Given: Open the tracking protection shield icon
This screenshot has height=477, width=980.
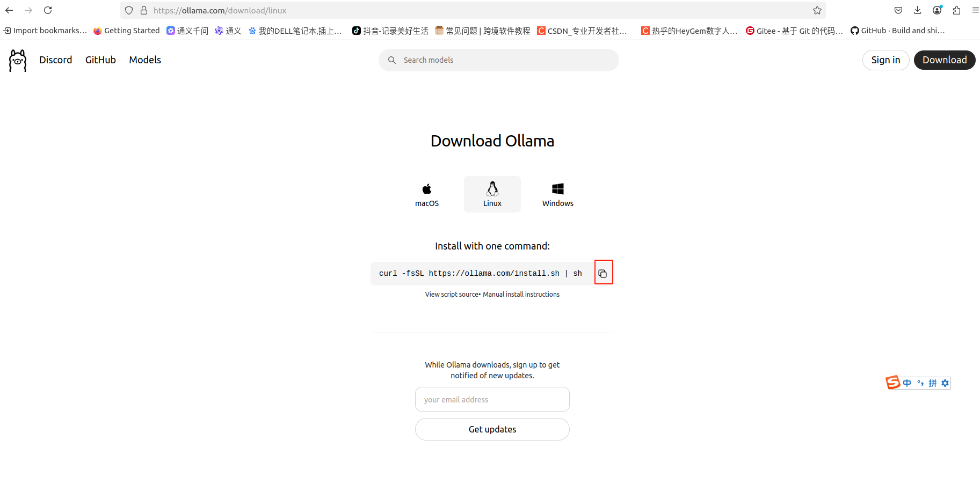Looking at the screenshot, I should [129, 10].
